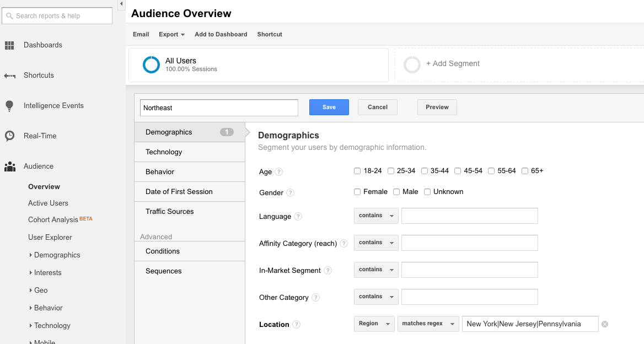Image resolution: width=644 pixels, height=344 pixels.
Task: Switch to the Technology segment tab
Action: [164, 152]
